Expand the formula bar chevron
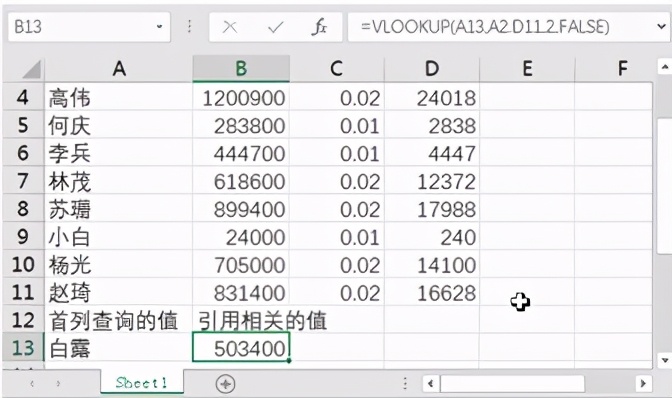Viewport: 672px width, 398px height. coord(661,27)
